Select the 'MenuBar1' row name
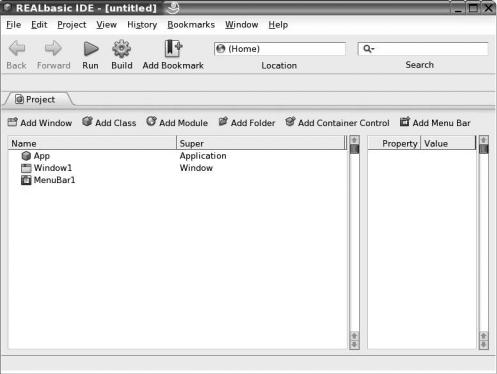The width and height of the screenshot is (497, 374). coord(54,180)
